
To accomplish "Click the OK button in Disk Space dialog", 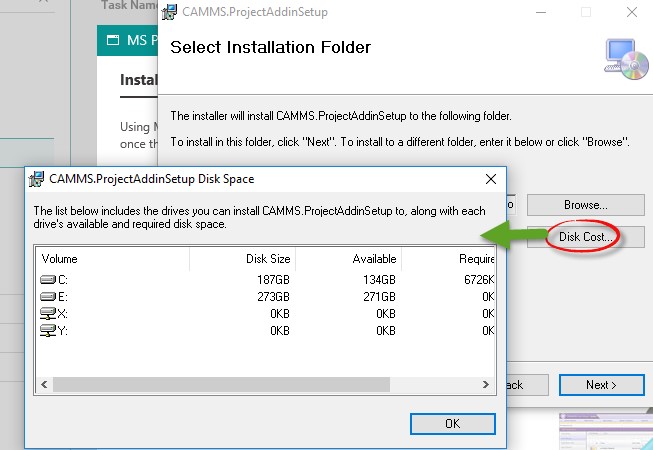I will point(453,424).
